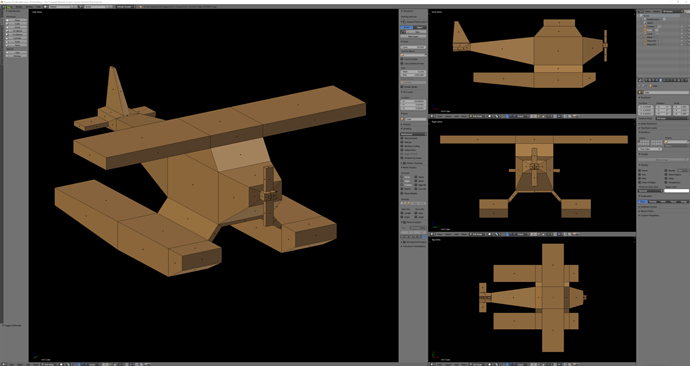Click the Cube object name field
Viewport: 690px width, 366px height.
point(666,92)
